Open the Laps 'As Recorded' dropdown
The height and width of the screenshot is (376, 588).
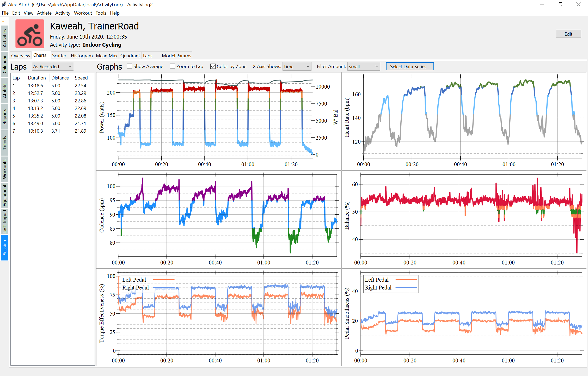52,67
